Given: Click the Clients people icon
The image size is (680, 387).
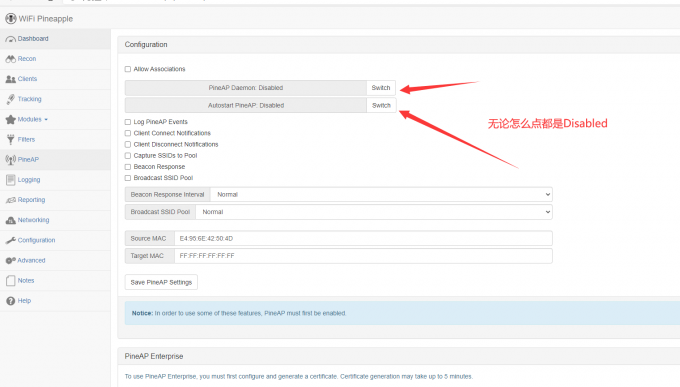Looking at the screenshot, I should tap(10, 79).
